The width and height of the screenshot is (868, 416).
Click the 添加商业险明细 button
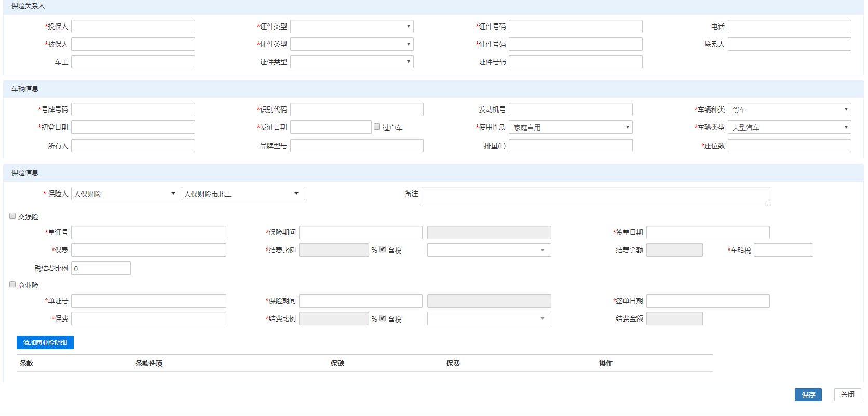tap(45, 342)
